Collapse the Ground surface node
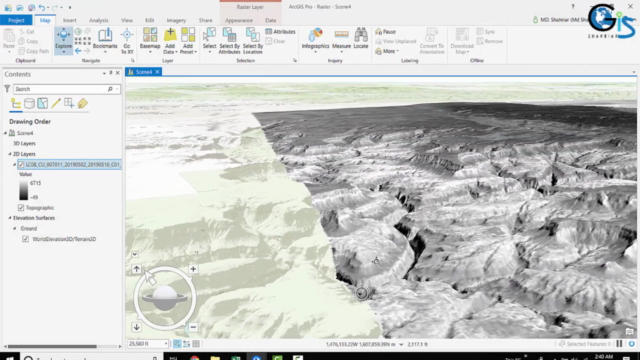 (14, 229)
